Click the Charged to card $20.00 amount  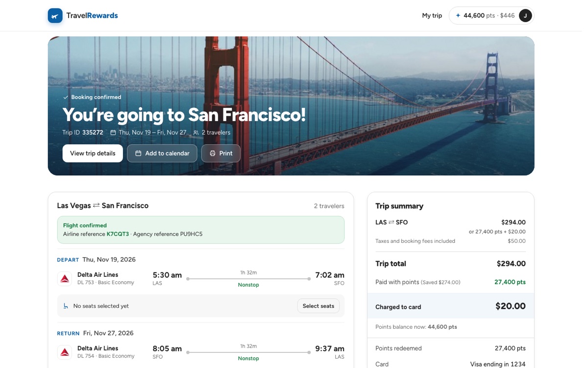(x=511, y=306)
